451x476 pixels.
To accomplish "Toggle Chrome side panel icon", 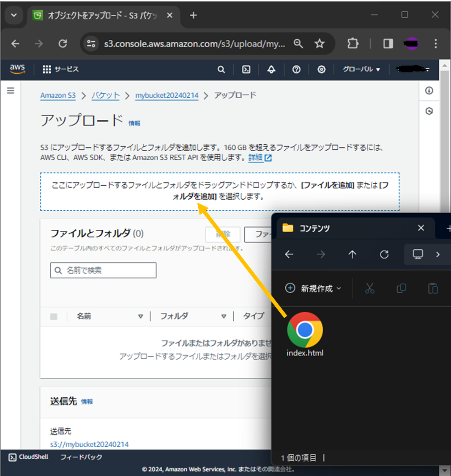I will pos(388,44).
